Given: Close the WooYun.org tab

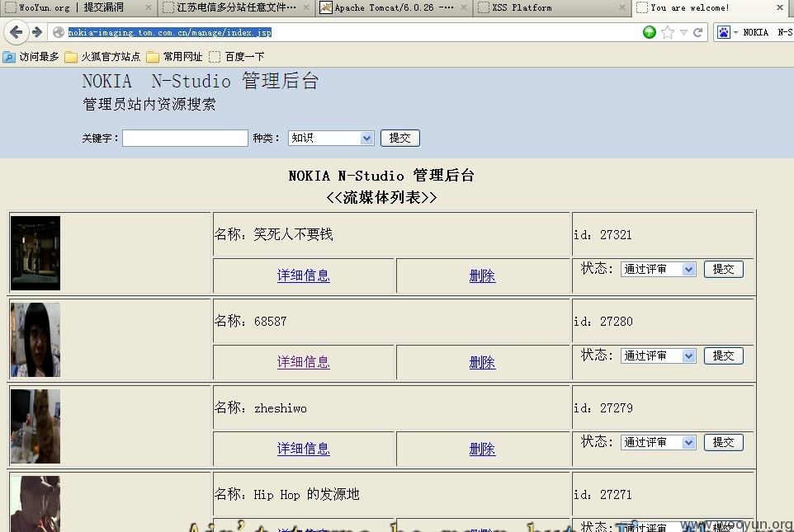Looking at the screenshot, I should (149, 7).
